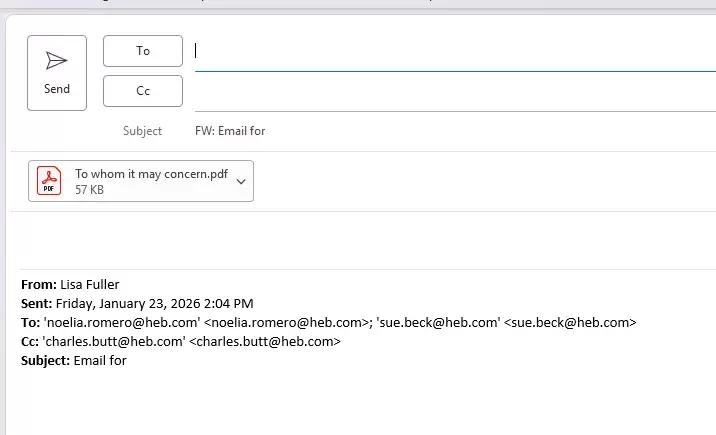Open address book via To button
This screenshot has height=435, width=716.
143,51
